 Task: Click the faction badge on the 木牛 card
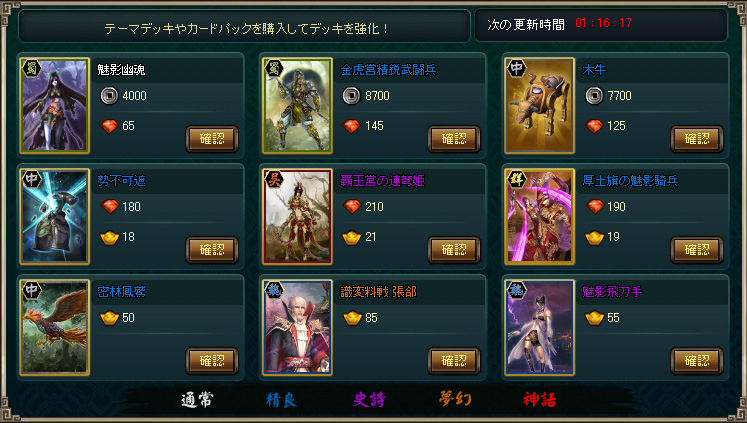point(516,68)
